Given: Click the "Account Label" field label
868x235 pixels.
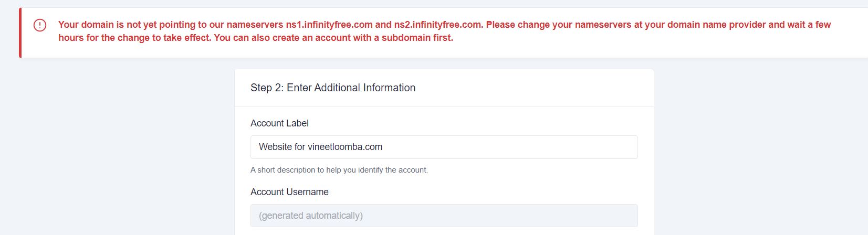Looking at the screenshot, I should click(x=279, y=123).
